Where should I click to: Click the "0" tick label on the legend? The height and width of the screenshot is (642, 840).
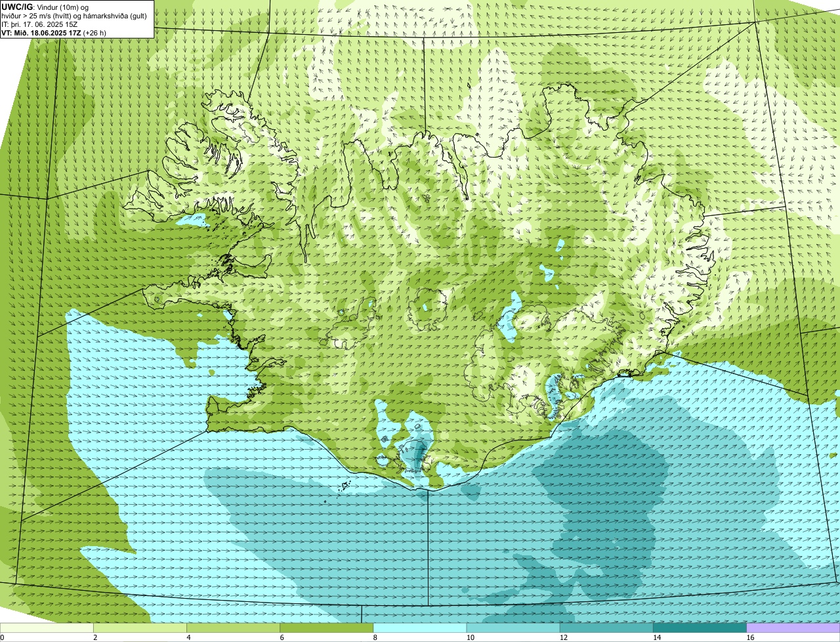[x=2, y=637]
